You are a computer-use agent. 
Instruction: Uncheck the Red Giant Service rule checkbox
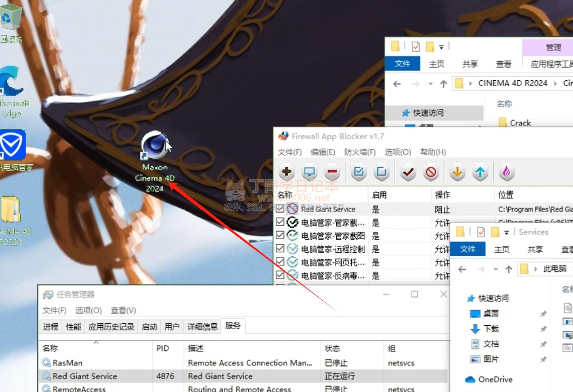[280, 209]
